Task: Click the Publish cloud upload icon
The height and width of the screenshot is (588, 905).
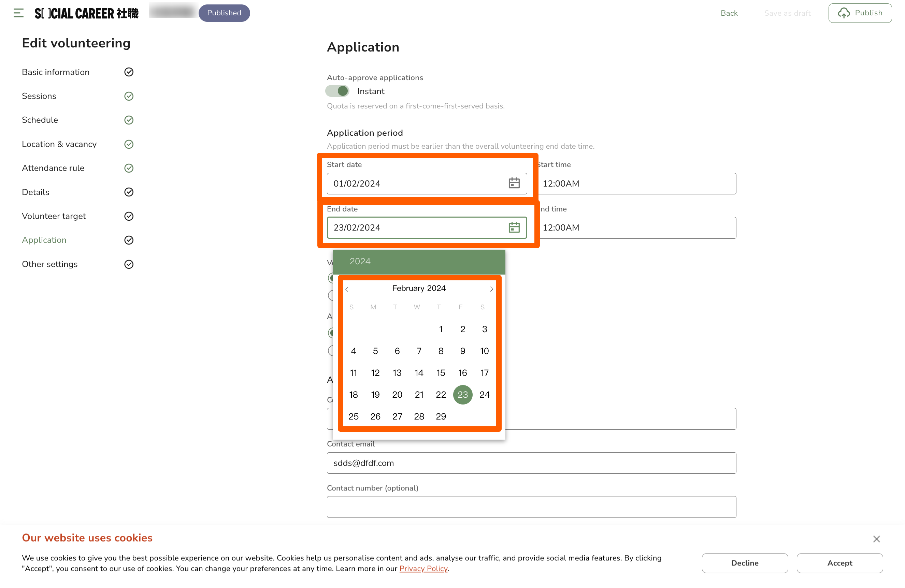Action: pos(843,13)
